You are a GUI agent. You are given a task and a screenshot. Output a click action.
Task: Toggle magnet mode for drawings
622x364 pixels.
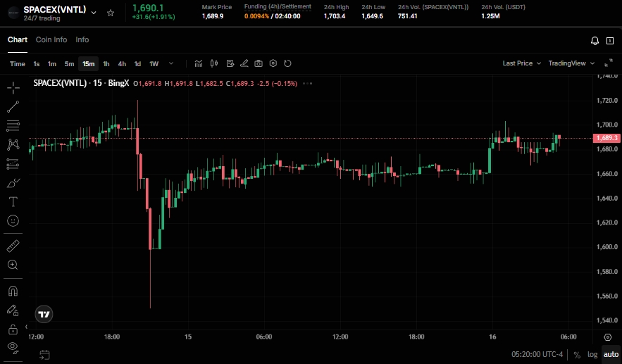click(x=13, y=290)
